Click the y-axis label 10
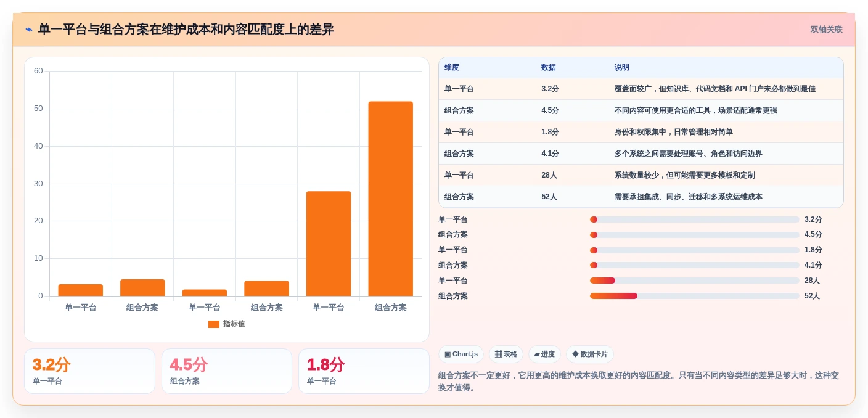Screen dimensions: 868x418 point(38,258)
